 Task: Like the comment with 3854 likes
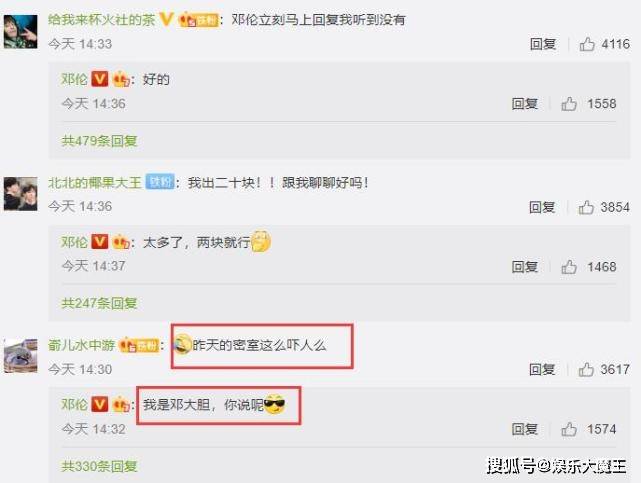click(586, 207)
